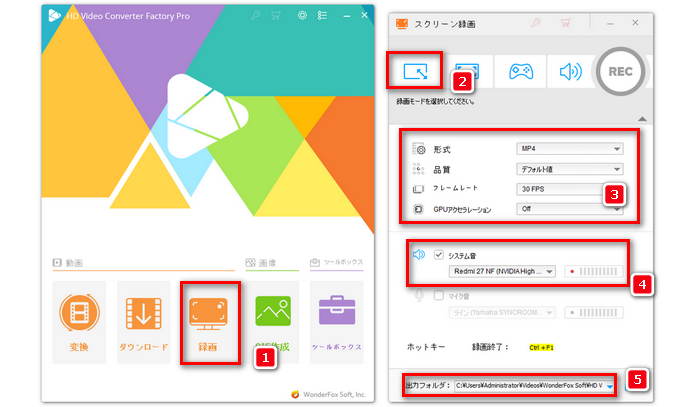
Task: Toggle the マイク音 checkbox
Action: [439, 295]
